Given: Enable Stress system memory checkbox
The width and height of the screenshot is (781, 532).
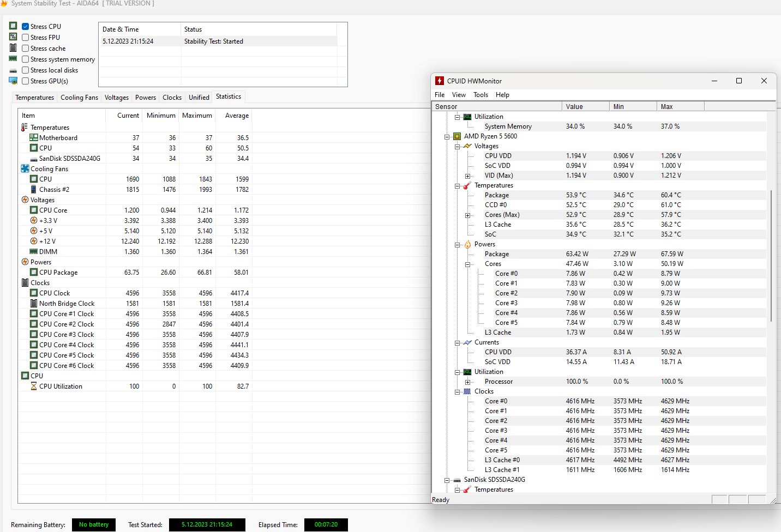Looking at the screenshot, I should pyautogui.click(x=25, y=59).
